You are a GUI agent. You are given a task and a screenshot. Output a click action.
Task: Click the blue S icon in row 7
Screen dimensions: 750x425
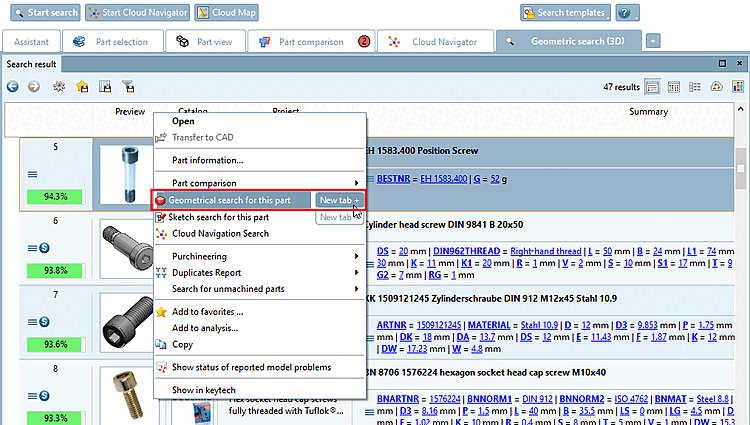44,322
